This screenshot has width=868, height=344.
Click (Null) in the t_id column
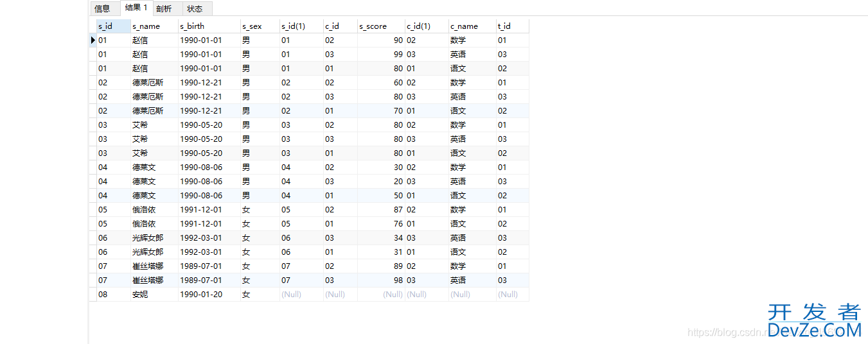click(508, 295)
